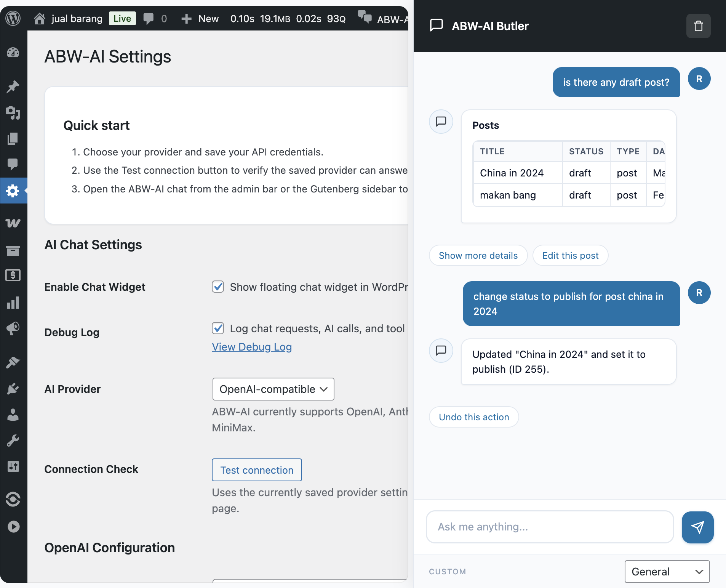Open the AI Provider dropdown
Screen dimensions: 726x588
273,389
